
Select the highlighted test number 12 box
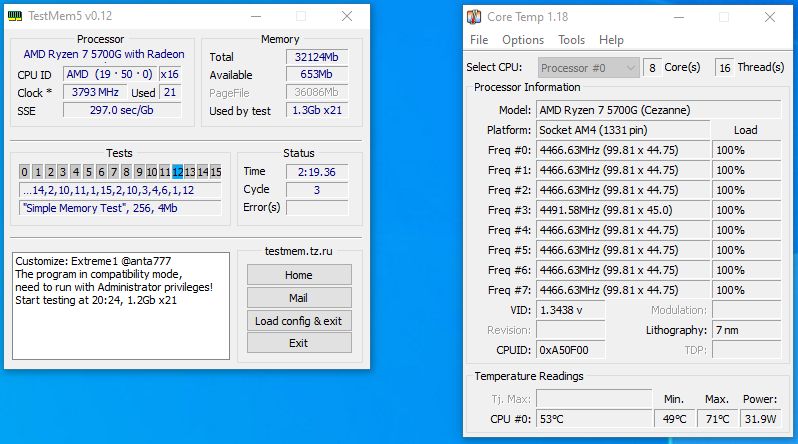[178, 172]
